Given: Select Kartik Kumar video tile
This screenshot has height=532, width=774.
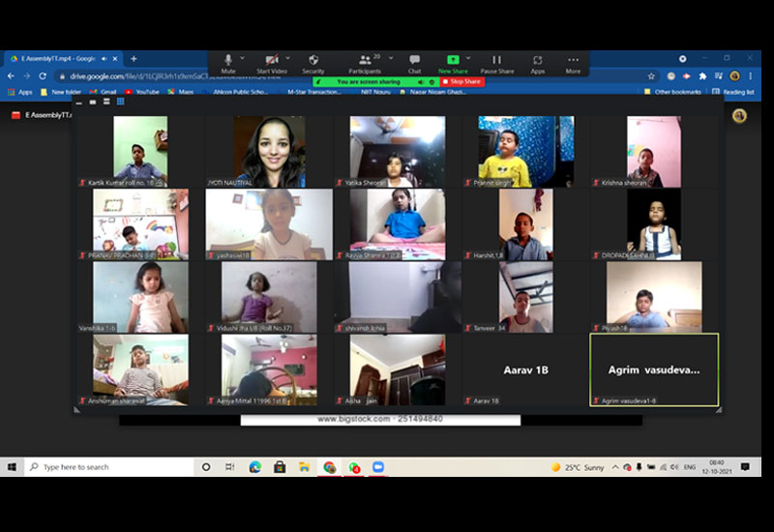Looking at the screenshot, I should [140, 152].
